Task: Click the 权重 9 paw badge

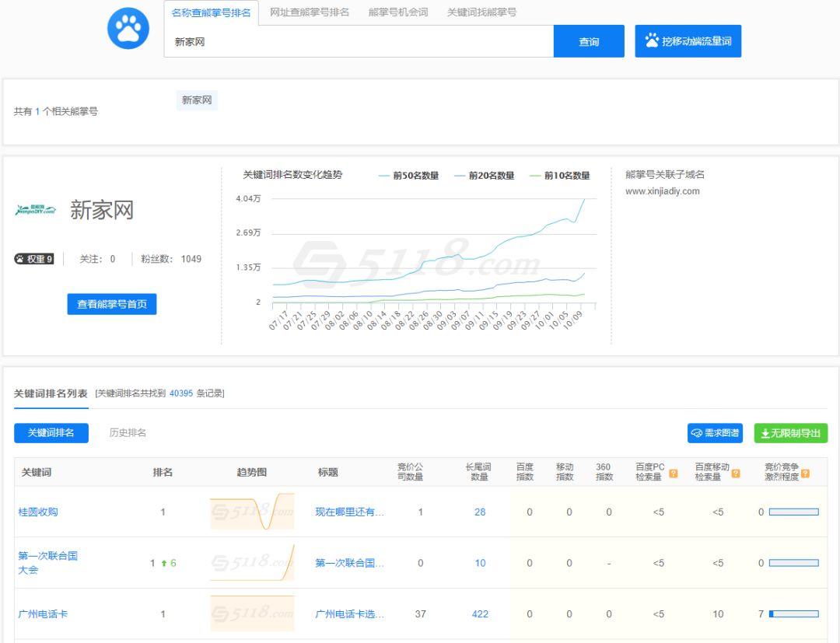Action: tap(33, 259)
